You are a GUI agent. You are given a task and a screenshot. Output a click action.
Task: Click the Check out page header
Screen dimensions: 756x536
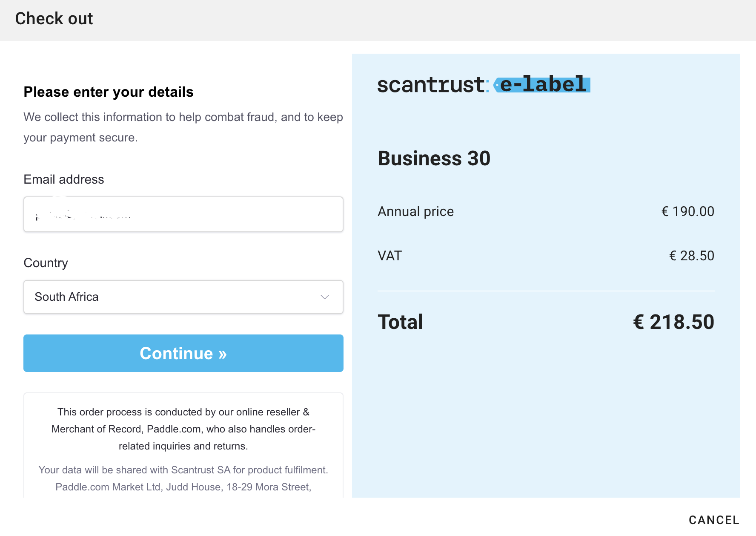coord(54,18)
